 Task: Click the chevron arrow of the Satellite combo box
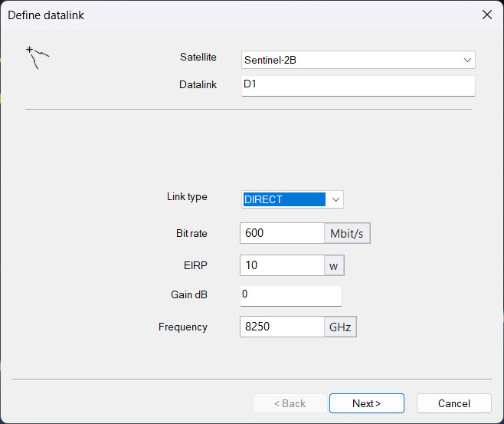(x=467, y=60)
